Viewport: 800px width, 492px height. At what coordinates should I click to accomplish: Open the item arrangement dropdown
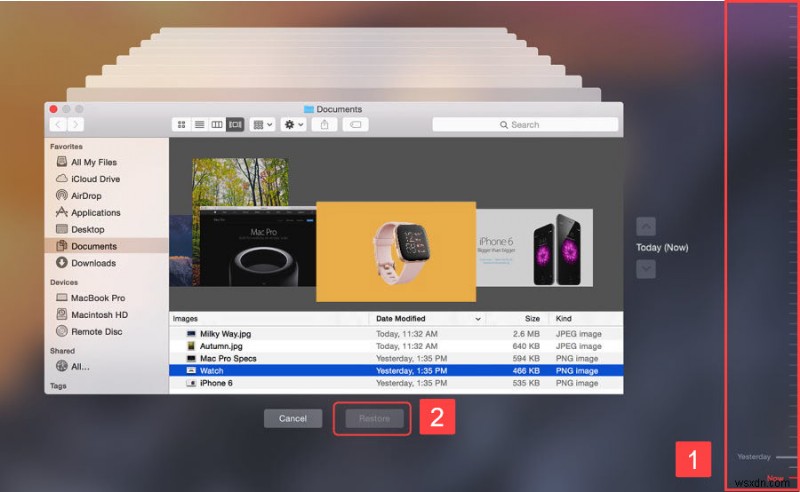[263, 125]
